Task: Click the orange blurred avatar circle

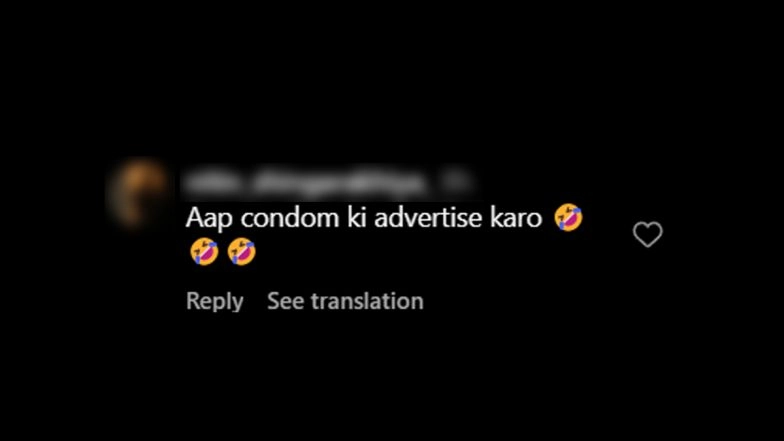Action: click(140, 192)
